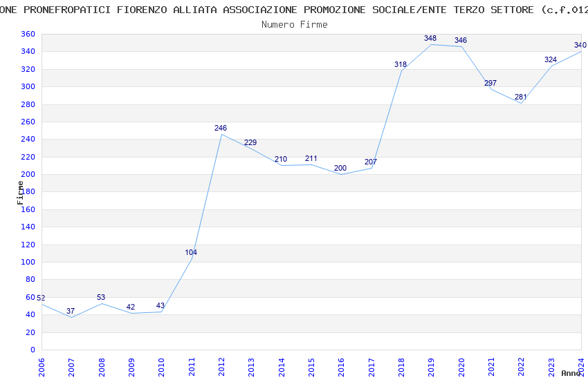
Task: Click the data label 318 at 2018
Action: click(x=401, y=65)
